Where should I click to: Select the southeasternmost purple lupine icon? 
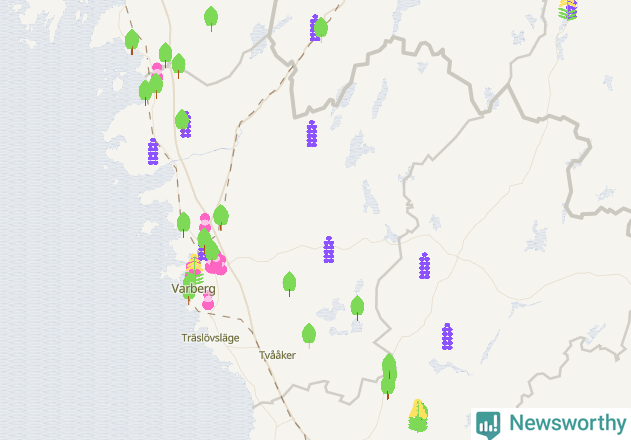(x=447, y=337)
